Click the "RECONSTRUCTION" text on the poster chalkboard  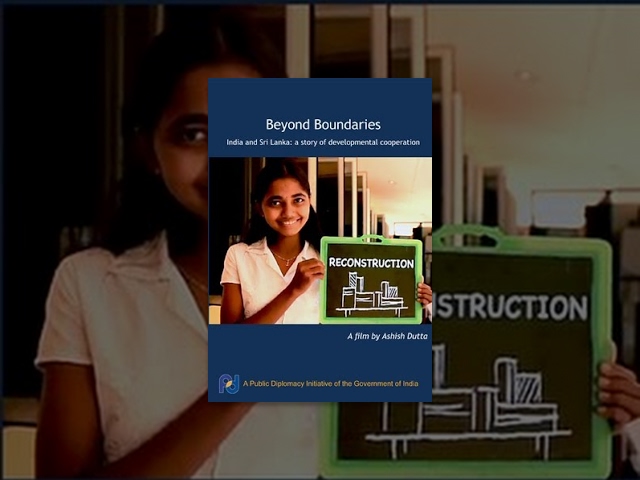click(x=371, y=263)
